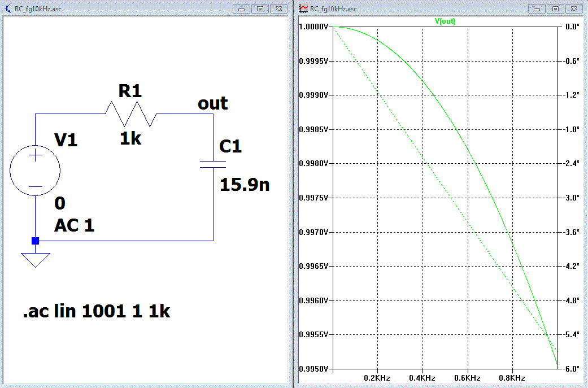The width and height of the screenshot is (588, 388).
Task: Click the 0.9990V left axis label
Action: coord(313,95)
